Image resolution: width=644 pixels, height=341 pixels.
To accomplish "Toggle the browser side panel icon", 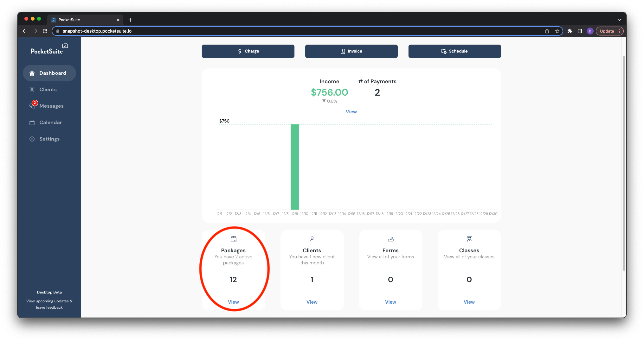I will coord(580,31).
